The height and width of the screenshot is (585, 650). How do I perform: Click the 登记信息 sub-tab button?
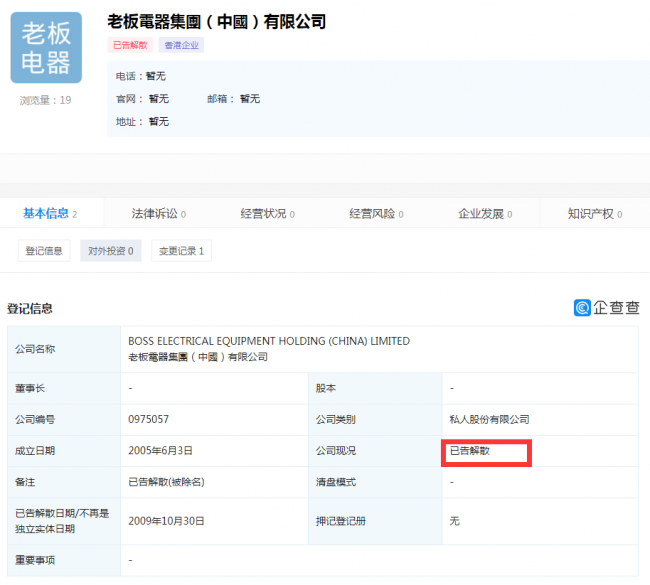click(44, 251)
